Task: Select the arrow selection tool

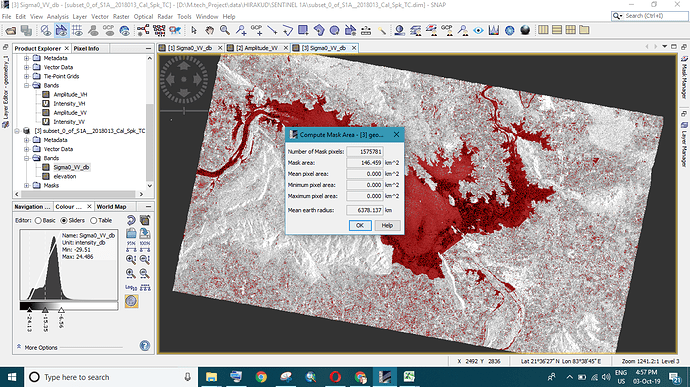Action: click(x=194, y=30)
